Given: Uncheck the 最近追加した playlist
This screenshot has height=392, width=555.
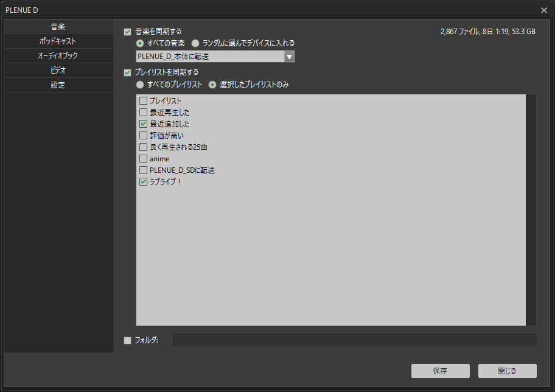Looking at the screenshot, I should coord(144,124).
